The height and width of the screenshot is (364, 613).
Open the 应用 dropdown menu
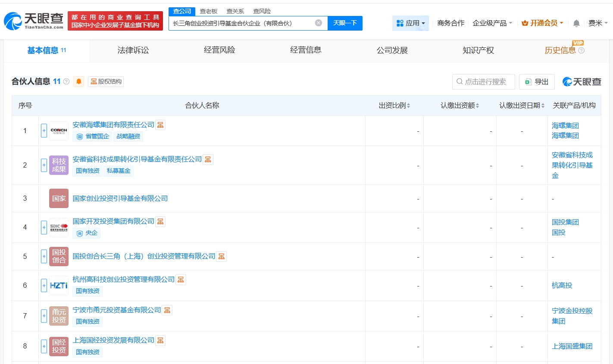(x=410, y=23)
